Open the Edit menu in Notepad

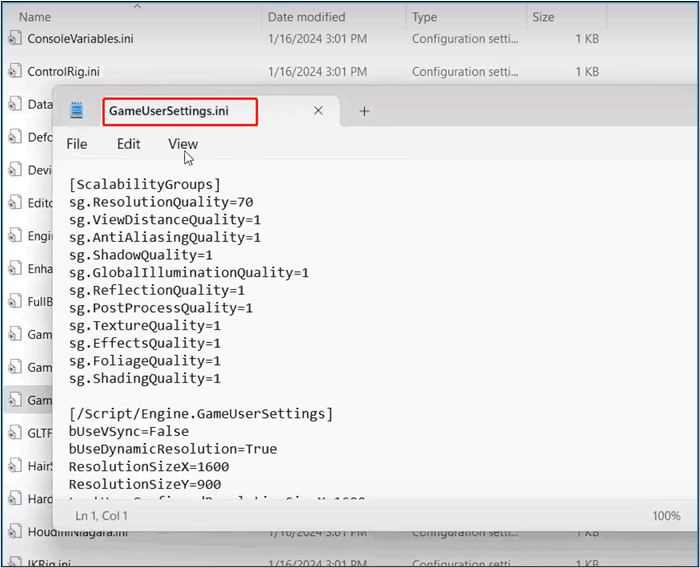click(x=129, y=144)
